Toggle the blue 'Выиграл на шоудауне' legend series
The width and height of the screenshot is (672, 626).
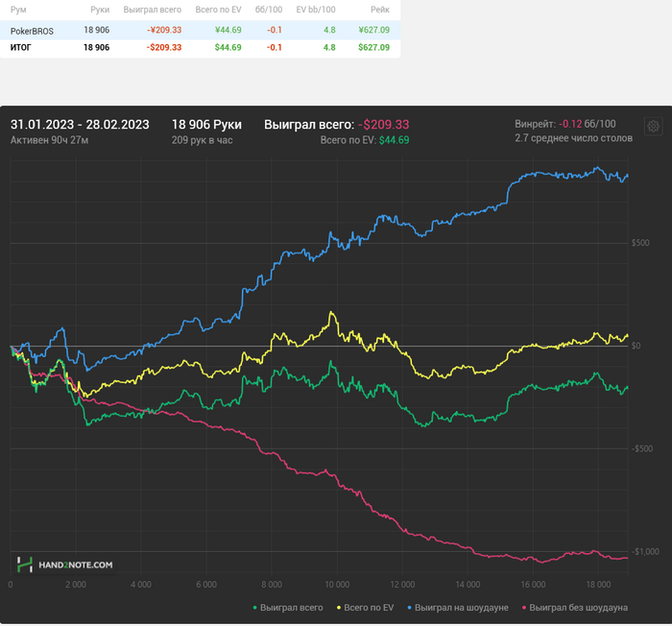[x=458, y=608]
